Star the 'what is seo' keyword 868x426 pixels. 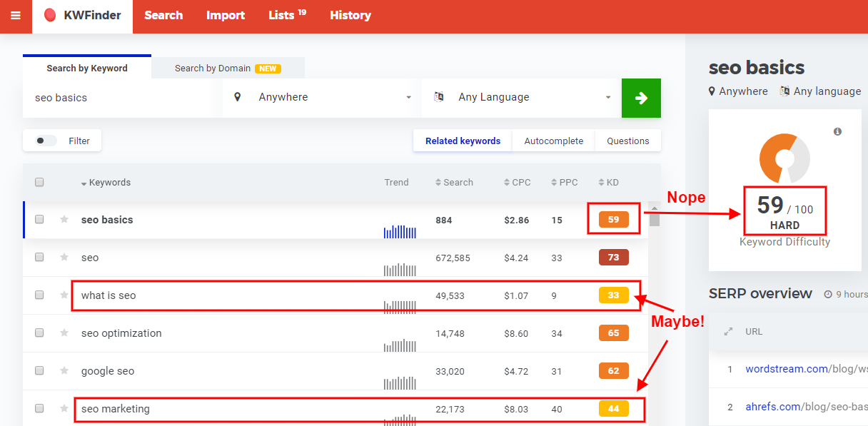click(64, 295)
